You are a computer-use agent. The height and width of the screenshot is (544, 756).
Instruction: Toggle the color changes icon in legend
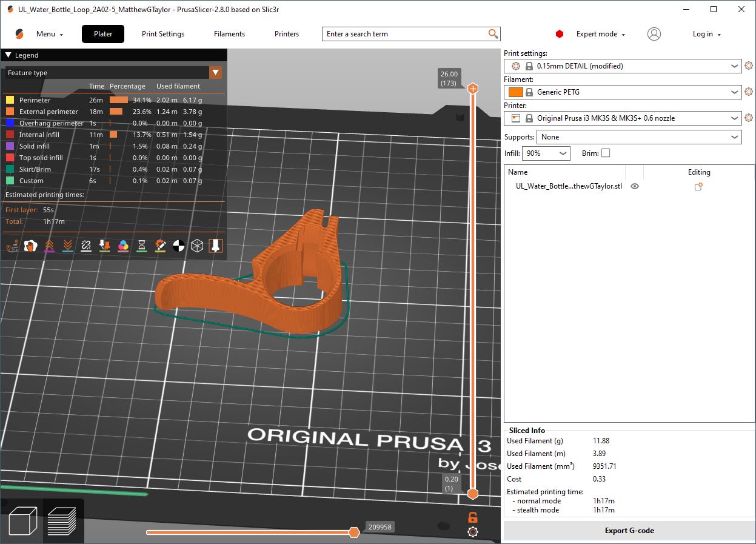click(x=123, y=246)
